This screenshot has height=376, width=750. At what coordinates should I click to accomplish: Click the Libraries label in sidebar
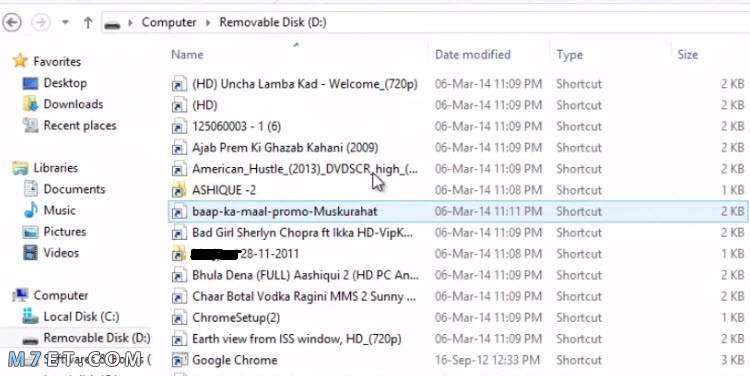[55, 167]
